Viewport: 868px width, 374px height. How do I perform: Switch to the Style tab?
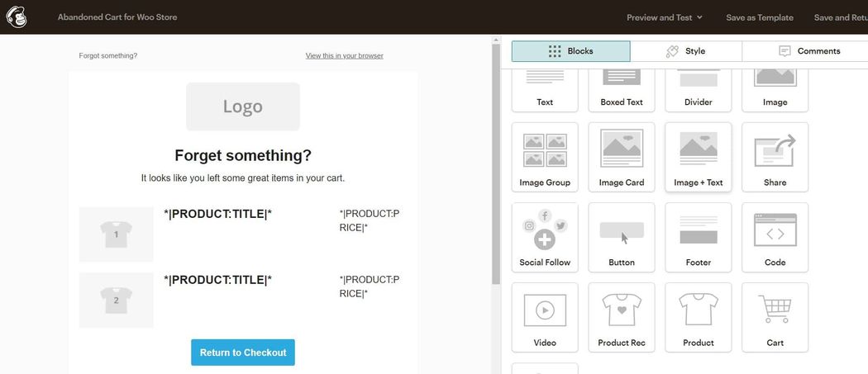686,51
